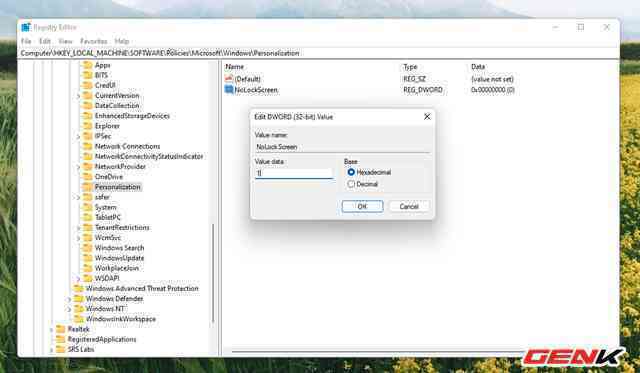Screen dimensions: 640x373
Task: Click the Name column header
Action: pos(235,67)
